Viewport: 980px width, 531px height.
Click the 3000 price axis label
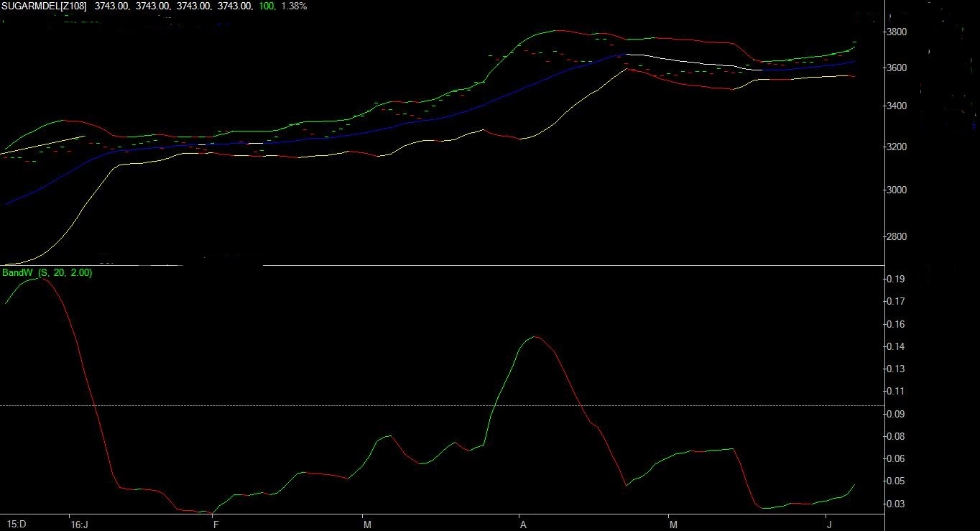[x=897, y=190]
